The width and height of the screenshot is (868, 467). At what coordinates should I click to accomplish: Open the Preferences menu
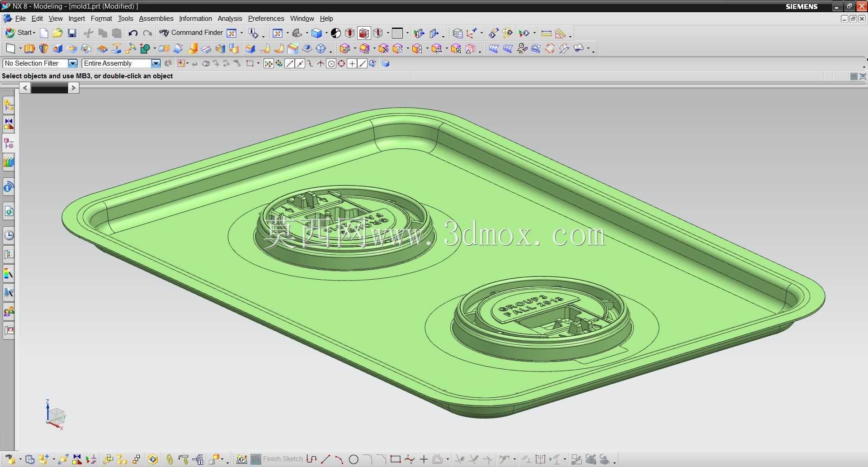tap(266, 19)
